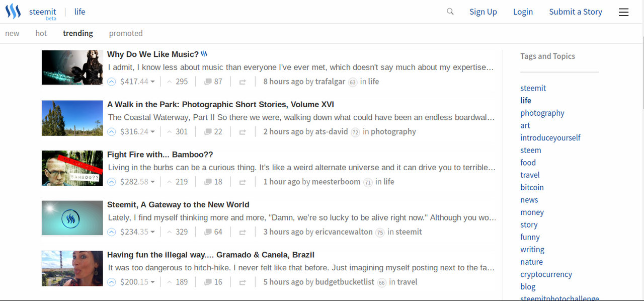Select the 'photography' tag in sidebar
644x301 pixels.
[x=542, y=113]
